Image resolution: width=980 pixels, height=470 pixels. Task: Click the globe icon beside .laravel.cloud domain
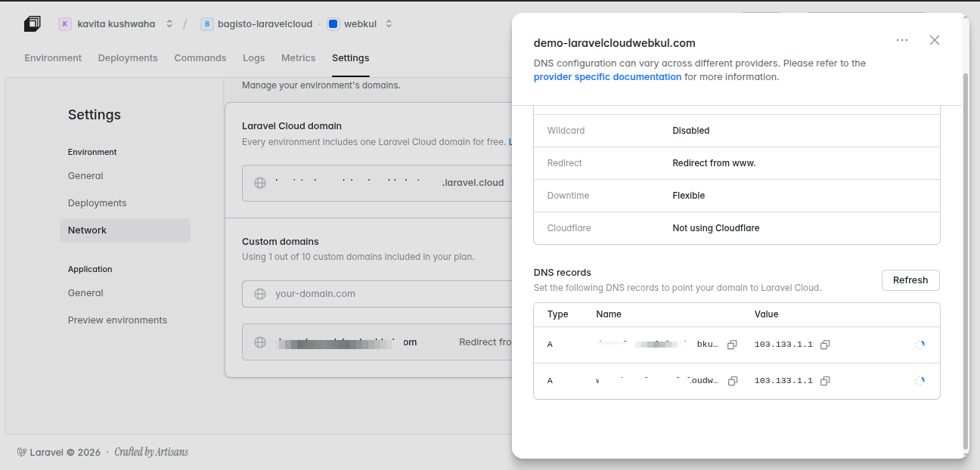(260, 183)
